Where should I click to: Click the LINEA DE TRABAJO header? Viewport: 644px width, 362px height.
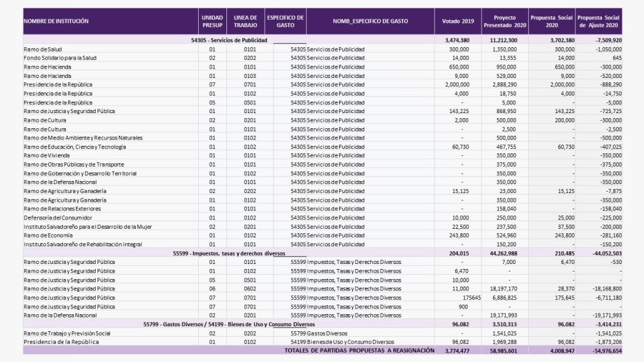[x=245, y=21]
